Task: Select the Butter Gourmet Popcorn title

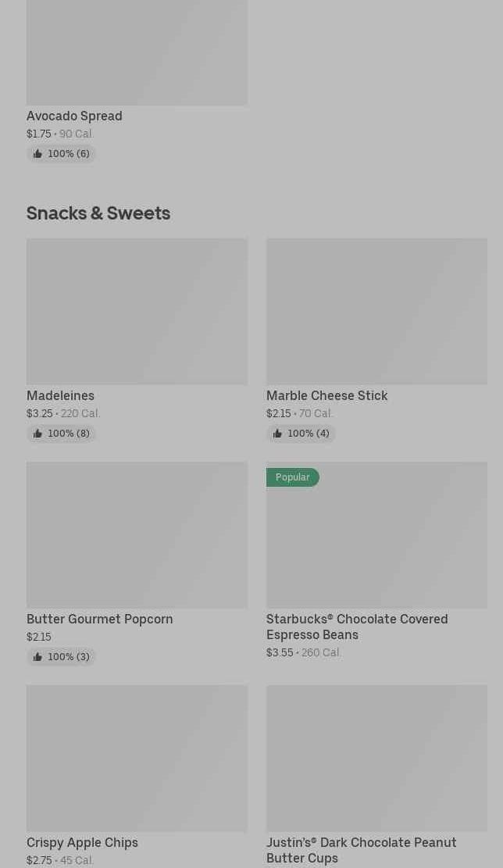Action: (x=99, y=619)
